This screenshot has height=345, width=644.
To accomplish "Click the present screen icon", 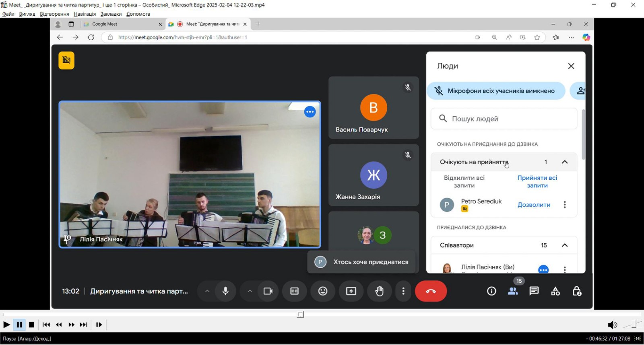I will (x=351, y=291).
